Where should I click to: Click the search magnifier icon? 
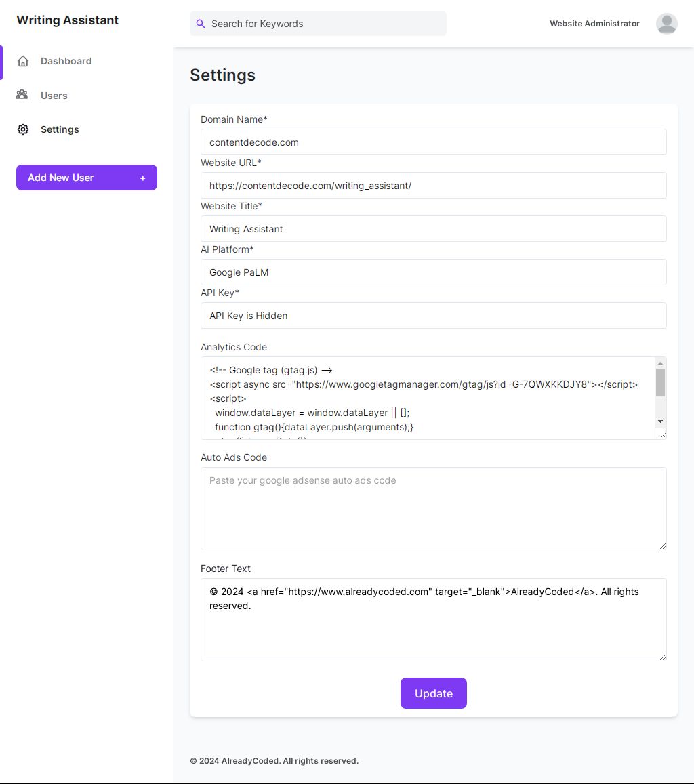(x=201, y=24)
